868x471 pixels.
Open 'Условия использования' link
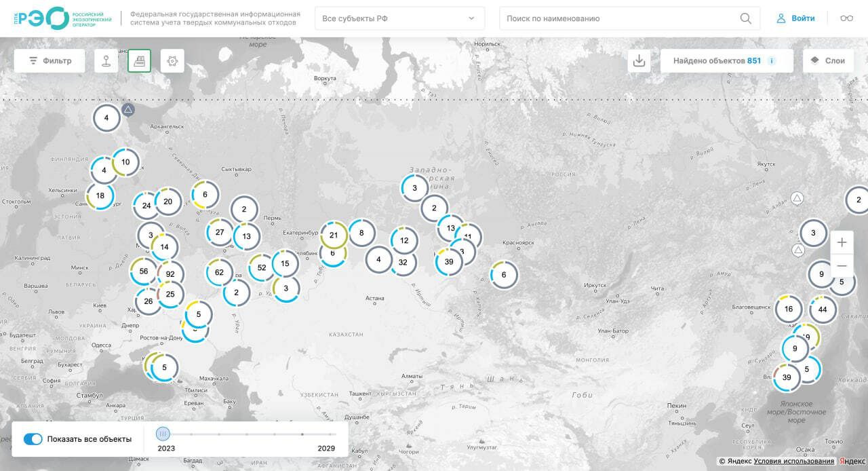point(793,461)
